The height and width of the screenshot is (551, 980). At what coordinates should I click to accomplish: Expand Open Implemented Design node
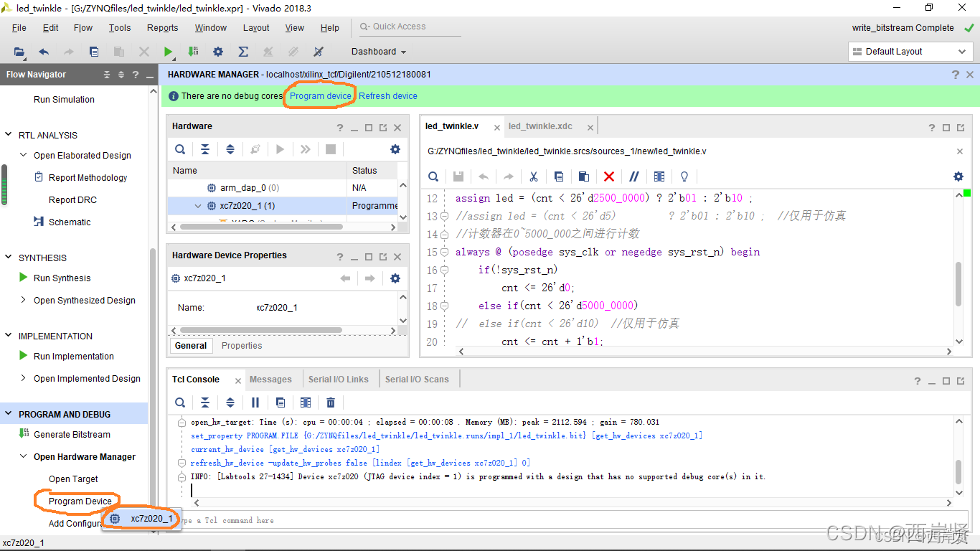[x=24, y=378]
